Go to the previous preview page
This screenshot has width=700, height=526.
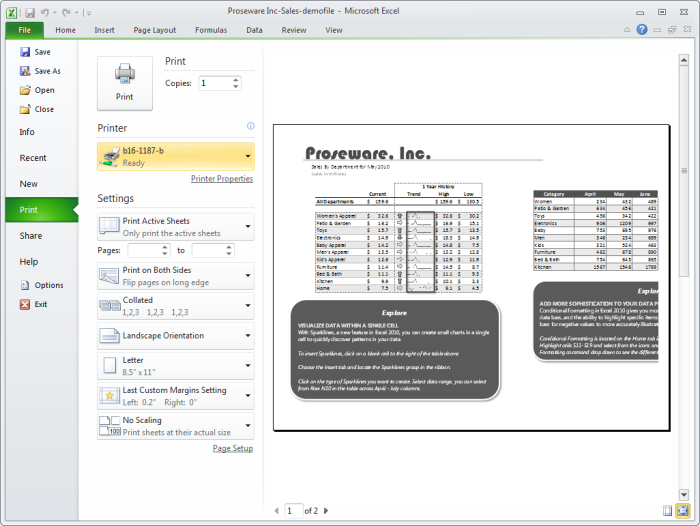276,510
